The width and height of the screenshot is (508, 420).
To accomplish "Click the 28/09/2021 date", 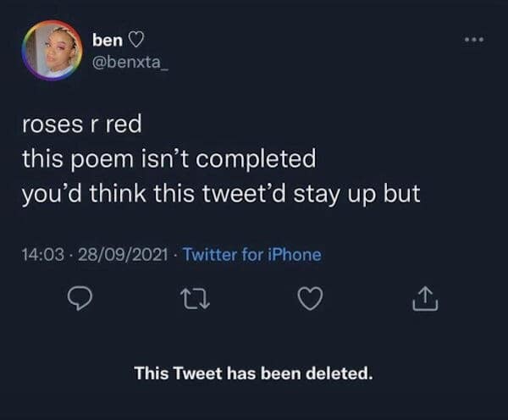I will coord(119,253).
